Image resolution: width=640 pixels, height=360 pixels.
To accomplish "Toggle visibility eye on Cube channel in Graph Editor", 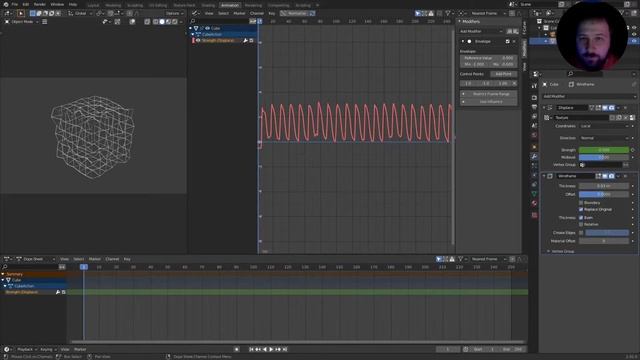I will click(x=207, y=28).
